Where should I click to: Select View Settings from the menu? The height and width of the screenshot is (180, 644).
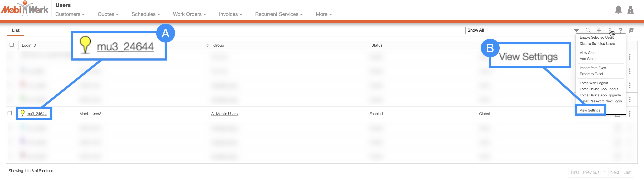tap(590, 110)
